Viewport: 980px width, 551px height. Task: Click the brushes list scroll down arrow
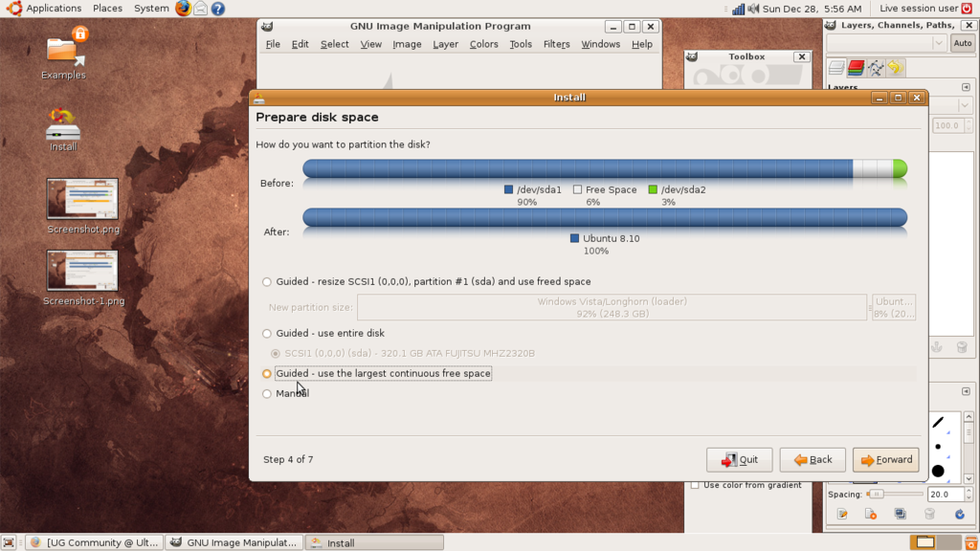pyautogui.click(x=969, y=478)
